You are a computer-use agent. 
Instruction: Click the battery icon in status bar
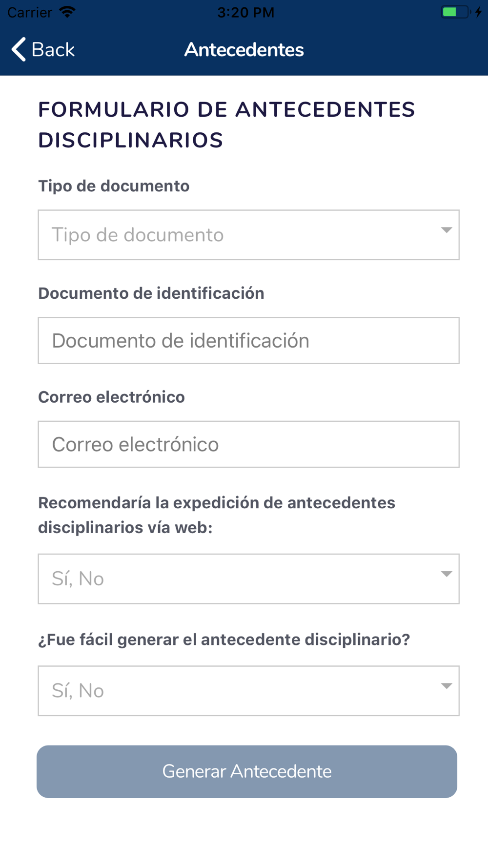455,12
